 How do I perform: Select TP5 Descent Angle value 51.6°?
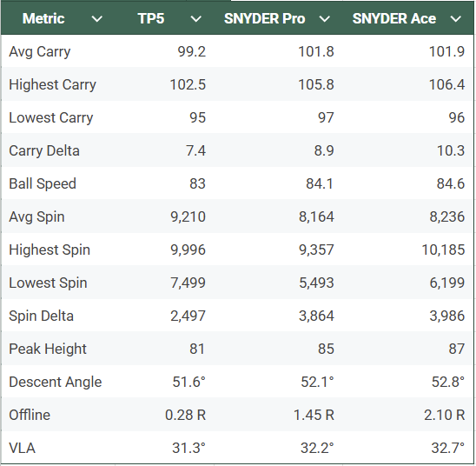tap(188, 383)
